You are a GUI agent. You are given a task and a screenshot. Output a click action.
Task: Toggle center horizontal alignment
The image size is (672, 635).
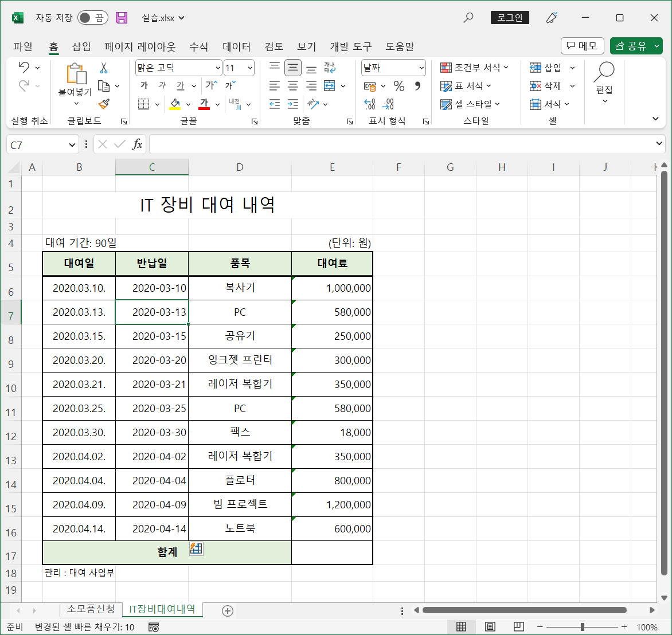[x=293, y=86]
